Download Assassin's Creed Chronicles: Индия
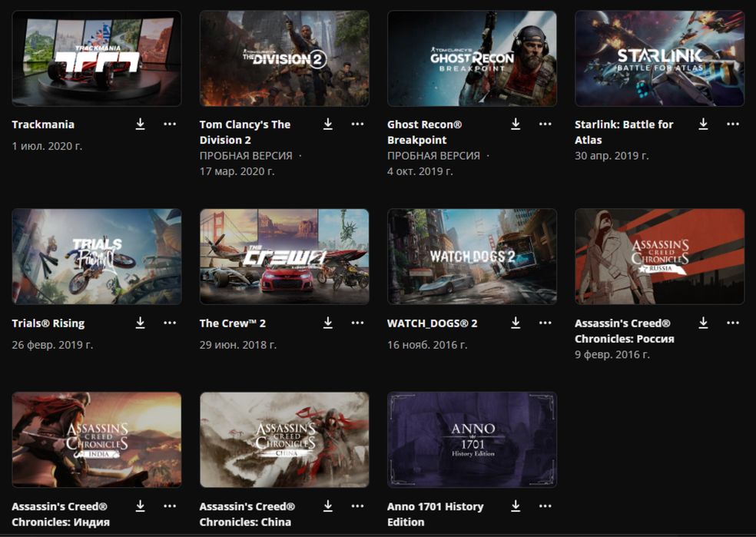The image size is (756, 537). tap(141, 506)
